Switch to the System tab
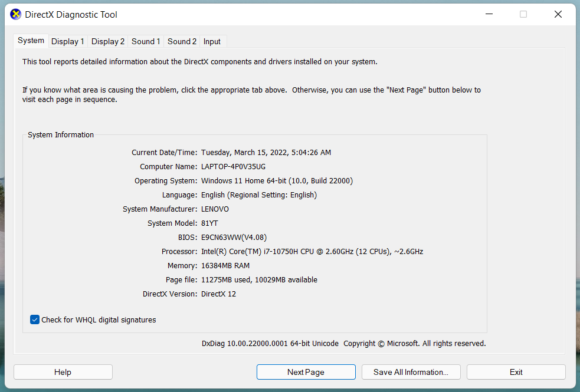This screenshot has height=392, width=580. pos(31,41)
